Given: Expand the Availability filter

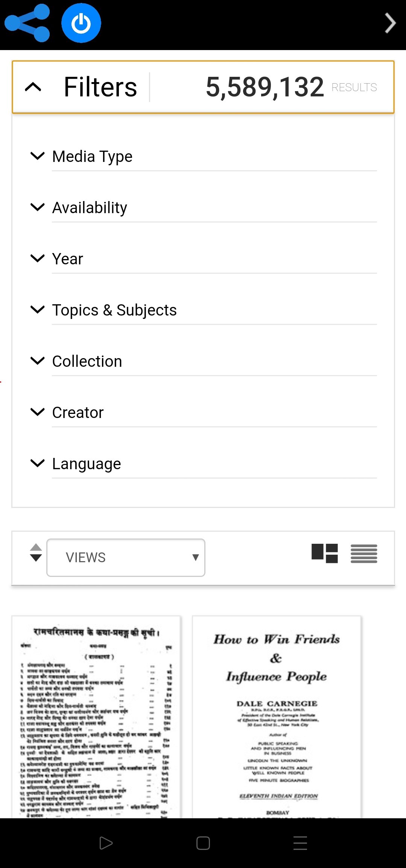Looking at the screenshot, I should click(x=90, y=207).
